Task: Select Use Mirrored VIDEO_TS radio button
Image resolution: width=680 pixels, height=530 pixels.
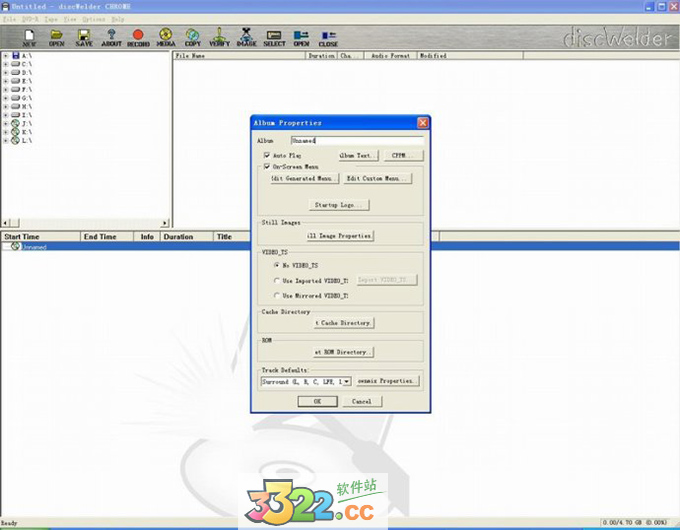Action: tap(277, 295)
